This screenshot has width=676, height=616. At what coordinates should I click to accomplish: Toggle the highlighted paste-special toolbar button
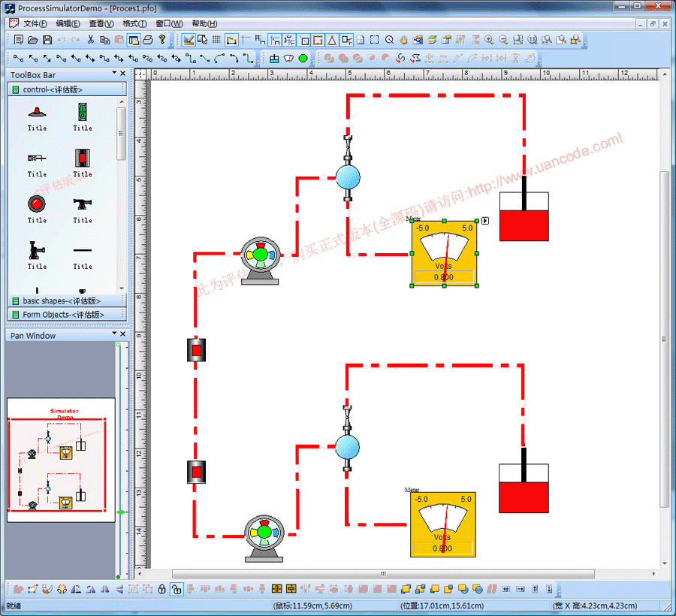pos(134,40)
